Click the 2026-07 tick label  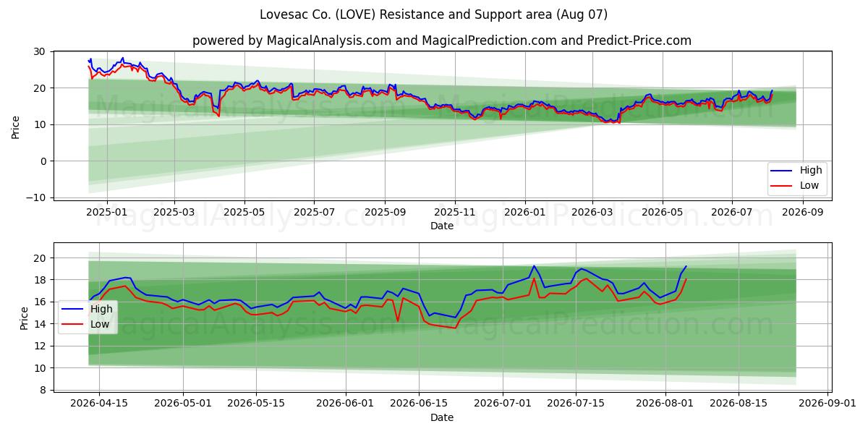[x=731, y=212]
